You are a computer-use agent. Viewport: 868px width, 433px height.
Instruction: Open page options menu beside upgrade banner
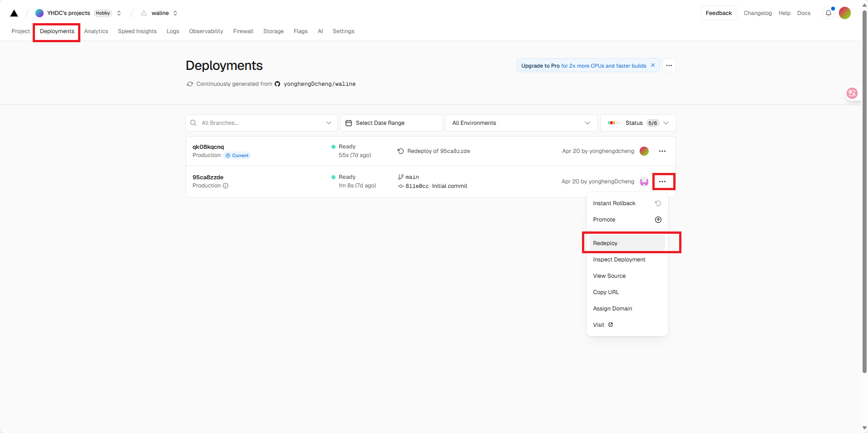click(669, 65)
